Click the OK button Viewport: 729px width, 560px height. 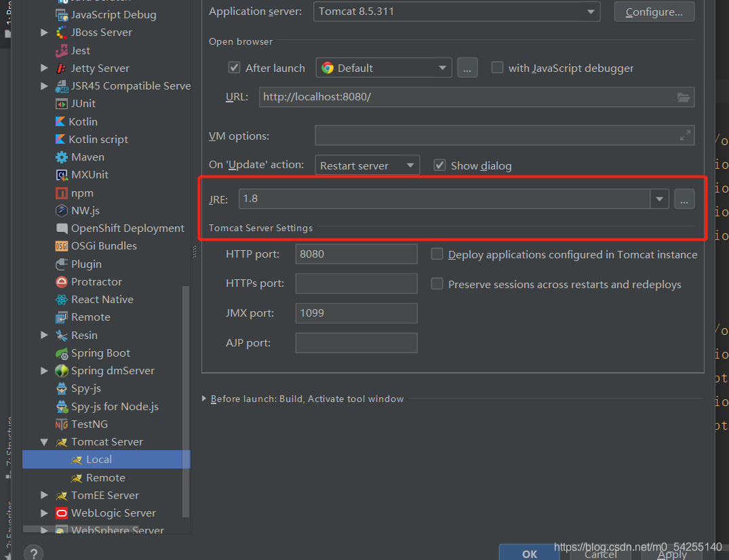click(530, 553)
